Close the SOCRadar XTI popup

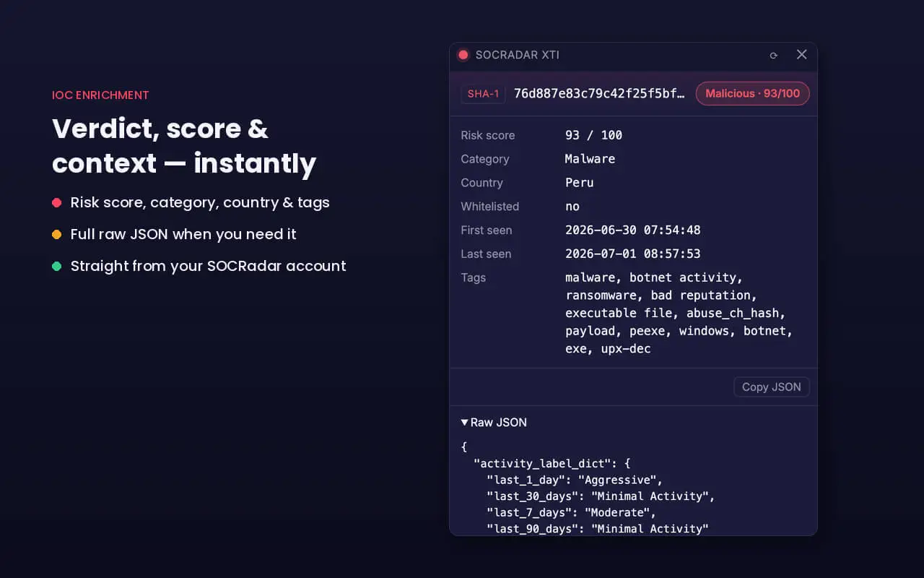pyautogui.click(x=801, y=54)
